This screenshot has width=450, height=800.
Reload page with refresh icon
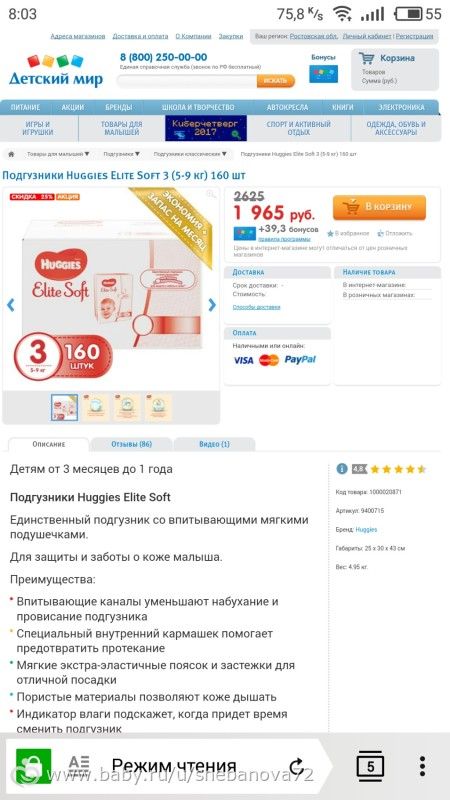[296, 766]
